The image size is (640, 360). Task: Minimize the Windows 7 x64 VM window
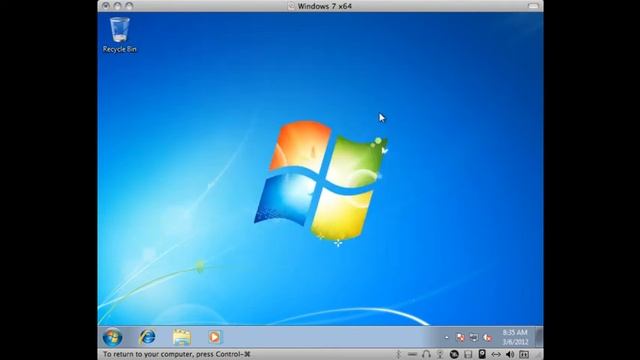118,6
